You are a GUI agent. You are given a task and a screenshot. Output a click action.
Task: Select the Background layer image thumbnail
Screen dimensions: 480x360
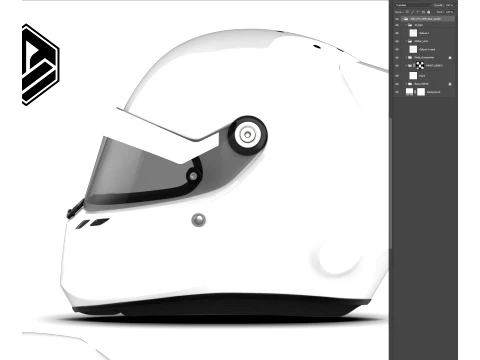pyautogui.click(x=409, y=92)
